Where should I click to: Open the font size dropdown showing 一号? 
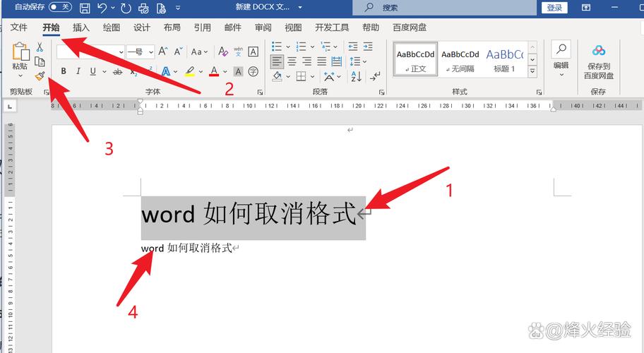[150, 52]
